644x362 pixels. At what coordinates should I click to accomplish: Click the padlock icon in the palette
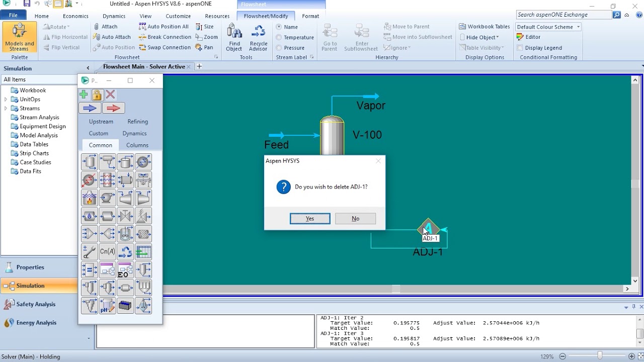click(97, 95)
